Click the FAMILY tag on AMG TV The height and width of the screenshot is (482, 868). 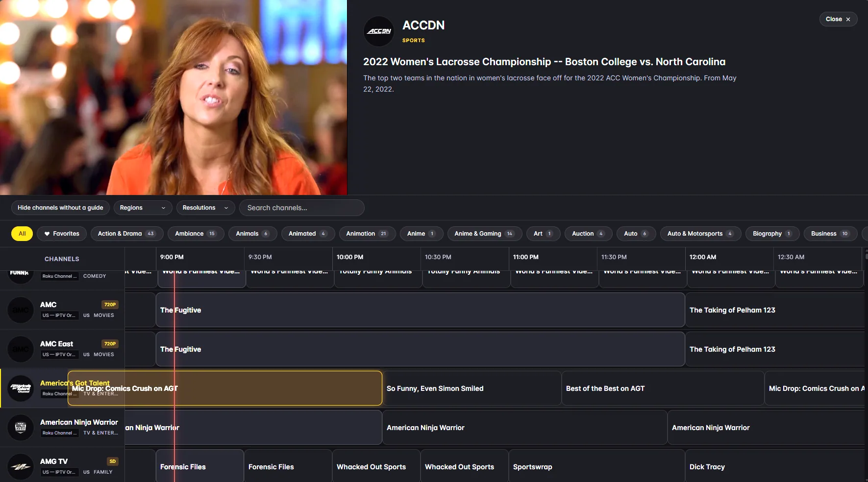coord(103,472)
